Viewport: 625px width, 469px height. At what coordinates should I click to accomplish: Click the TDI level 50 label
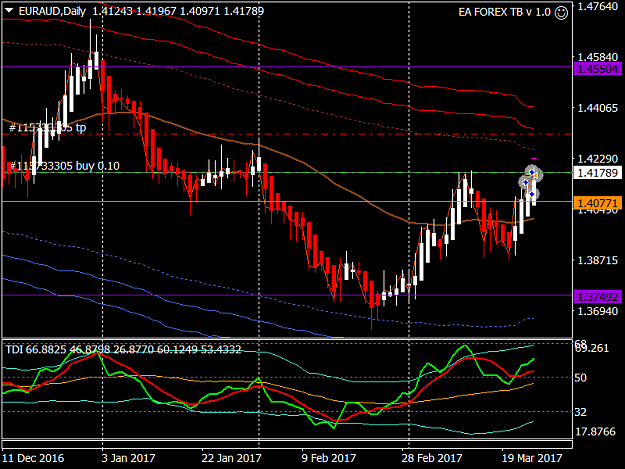coord(580,377)
